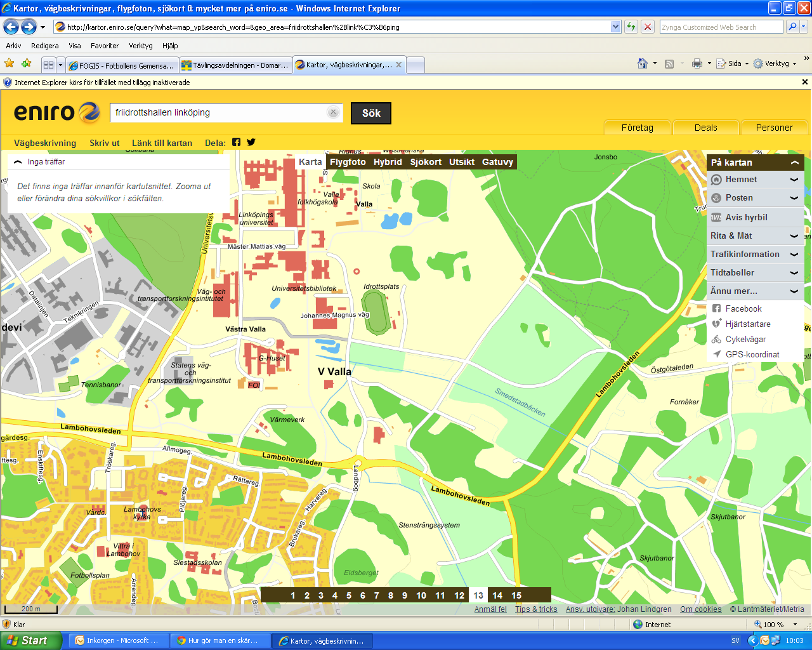Image resolution: width=812 pixels, height=650 pixels.
Task: Click the IE Back navigation arrow
Action: [x=11, y=27]
